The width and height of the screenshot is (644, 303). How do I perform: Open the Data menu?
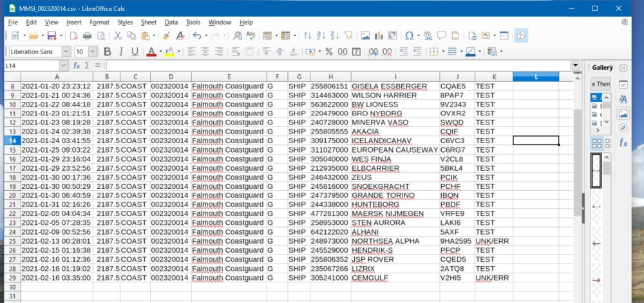[x=171, y=22]
